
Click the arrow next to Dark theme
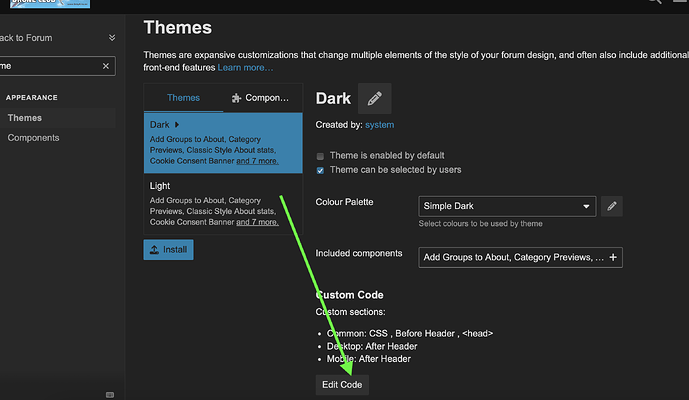click(177, 125)
